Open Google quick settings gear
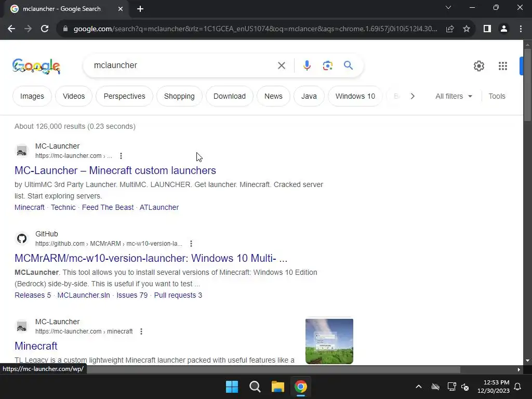Screen dimensions: 532x399 click(478, 66)
